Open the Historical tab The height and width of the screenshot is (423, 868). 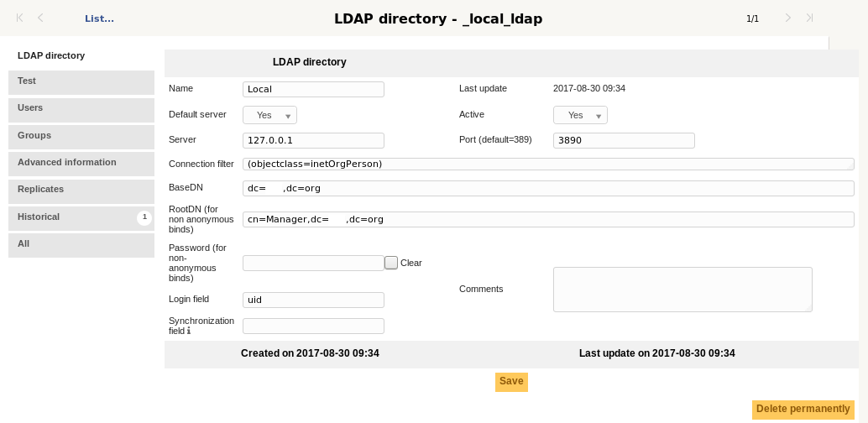pyautogui.click(x=81, y=218)
